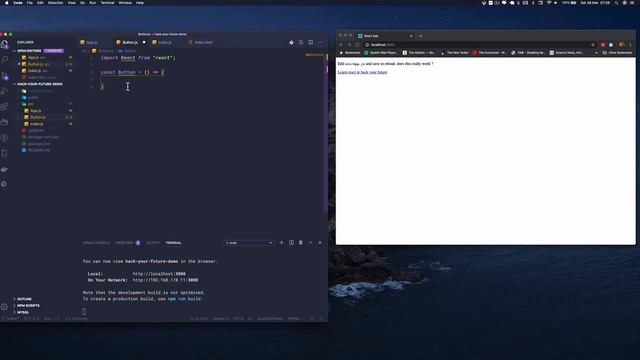Image resolution: width=640 pixels, height=360 pixels.
Task: Go back in the browser window
Action: pos(341,44)
